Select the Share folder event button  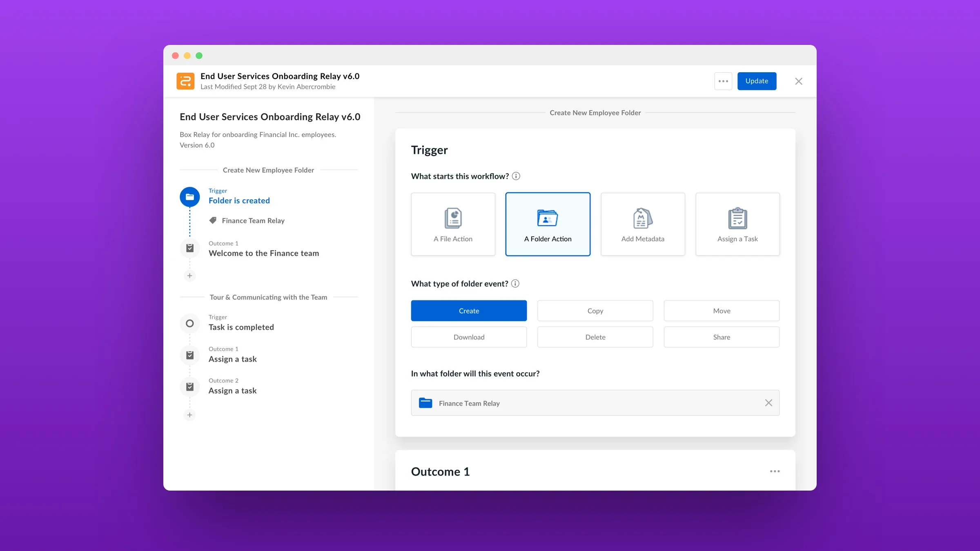click(721, 337)
